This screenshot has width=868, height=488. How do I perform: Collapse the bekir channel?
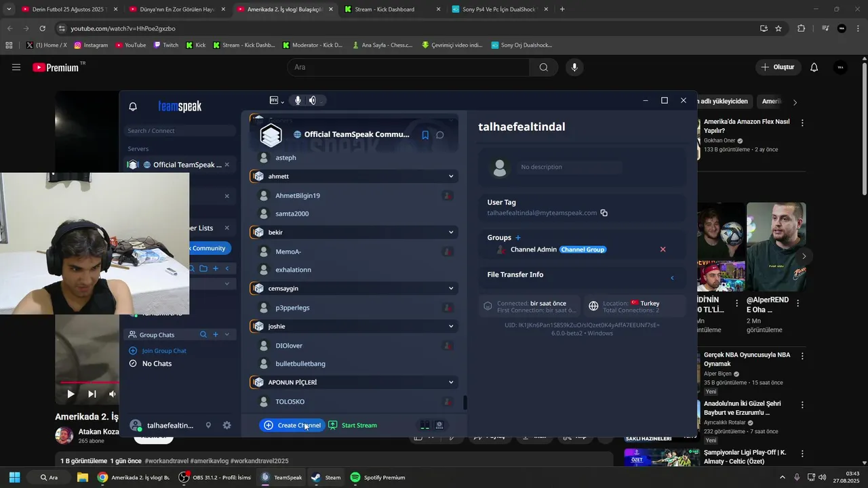click(451, 232)
